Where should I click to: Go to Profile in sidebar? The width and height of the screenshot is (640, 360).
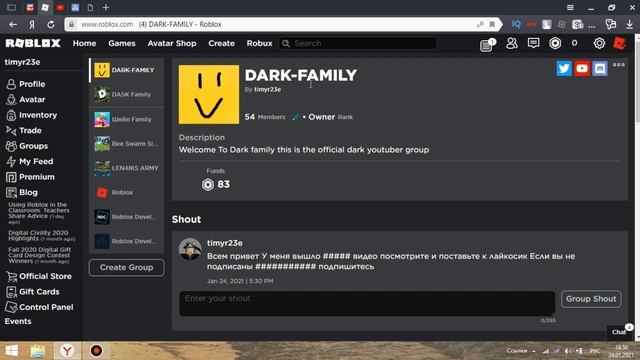(x=25, y=84)
